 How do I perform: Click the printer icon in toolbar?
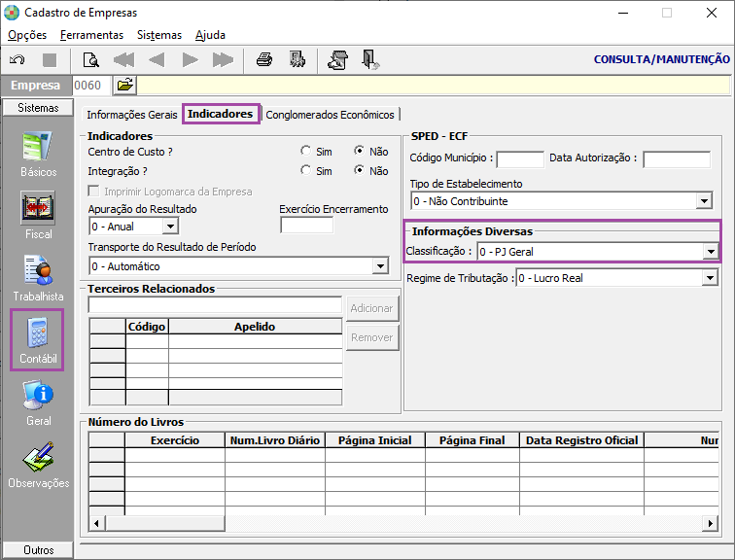(x=264, y=60)
